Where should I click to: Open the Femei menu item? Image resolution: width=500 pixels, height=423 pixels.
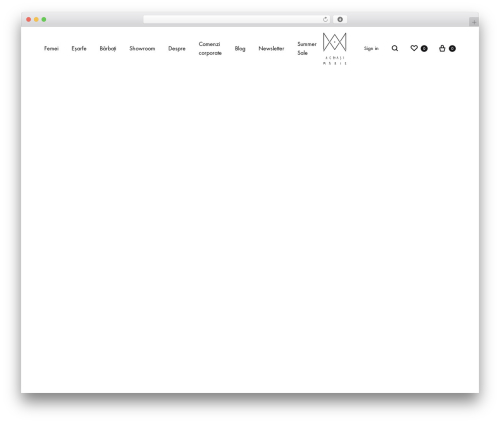(51, 48)
